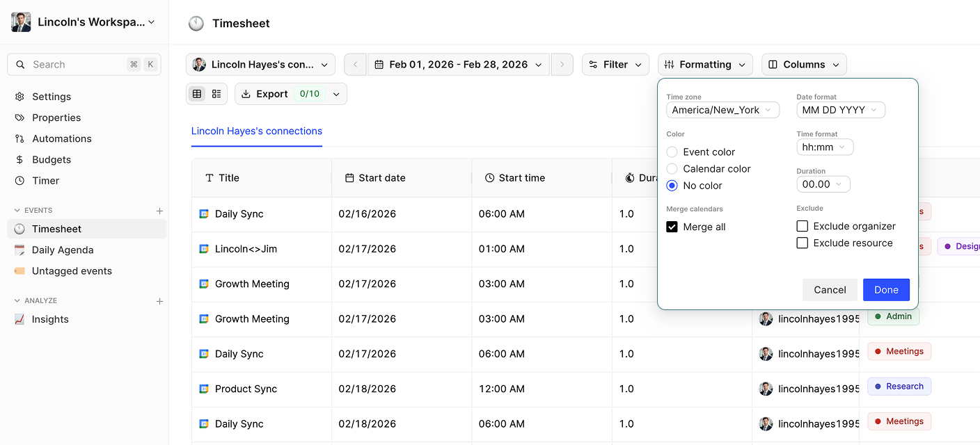The image size is (980, 445).
Task: Click the 02/16/2026 start date cell
Action: (x=402, y=214)
